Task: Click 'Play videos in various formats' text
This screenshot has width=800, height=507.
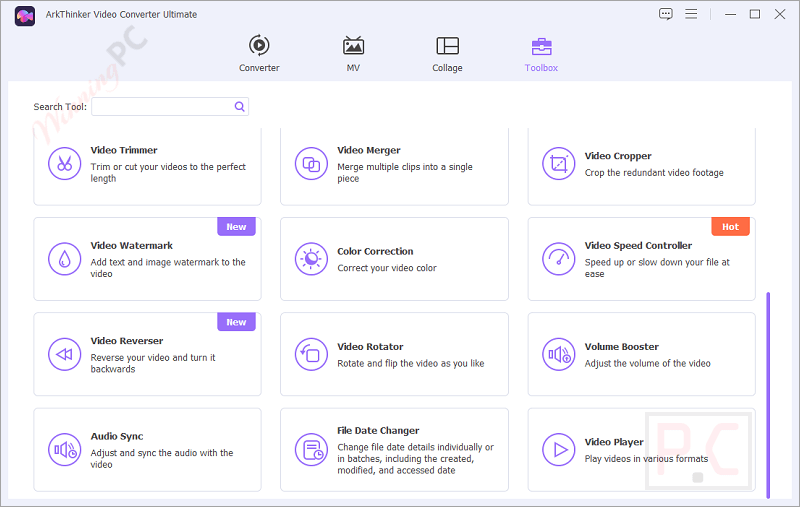Action: (646, 459)
